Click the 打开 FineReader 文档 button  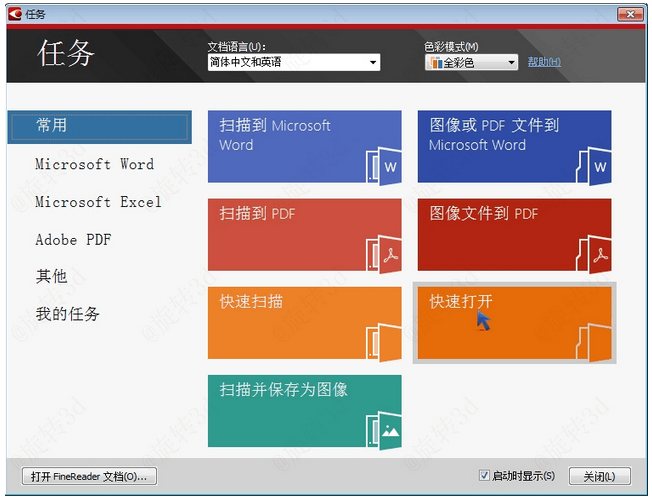point(89,476)
